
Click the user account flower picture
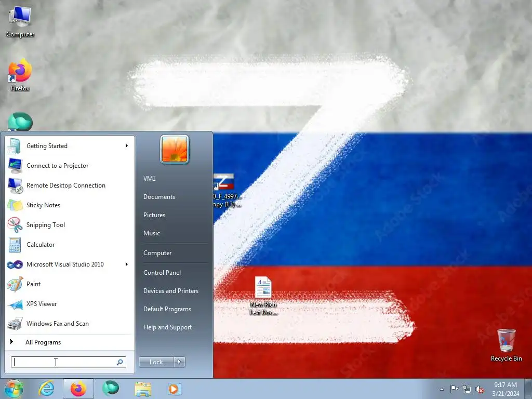pyautogui.click(x=175, y=149)
